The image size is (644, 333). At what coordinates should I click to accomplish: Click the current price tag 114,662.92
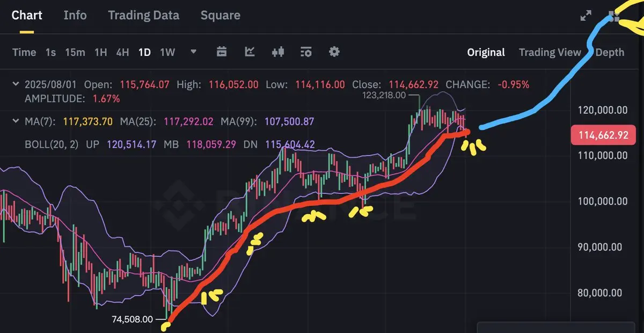[x=603, y=135]
